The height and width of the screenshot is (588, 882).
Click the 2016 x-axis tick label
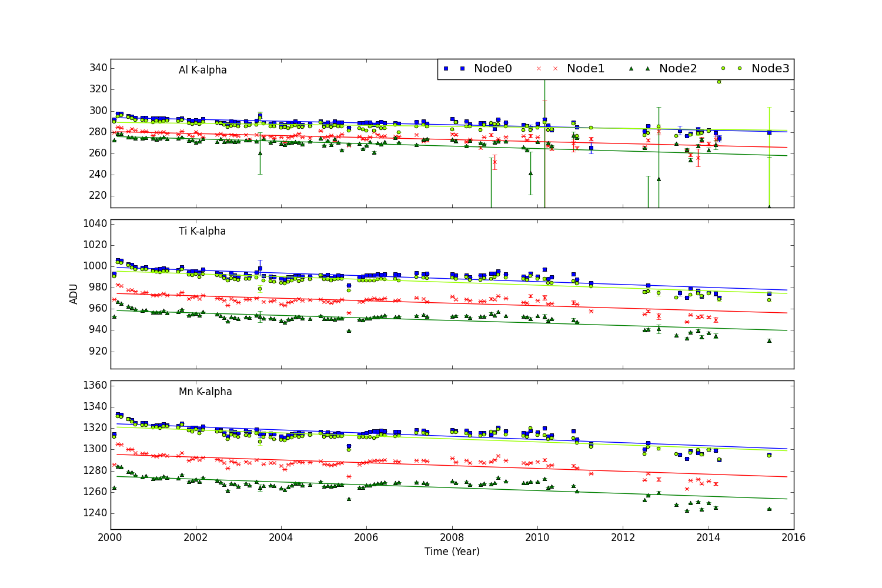coord(793,537)
